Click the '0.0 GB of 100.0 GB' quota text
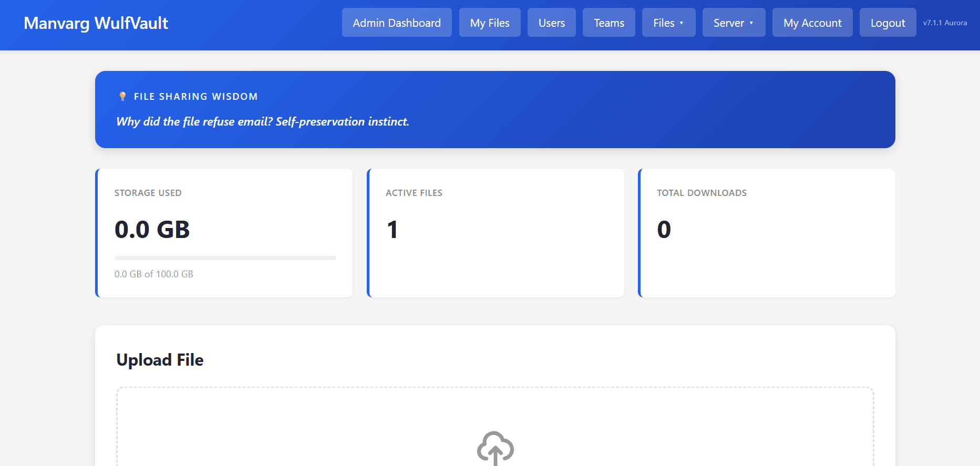Viewport: 980px width, 466px height. coord(154,274)
